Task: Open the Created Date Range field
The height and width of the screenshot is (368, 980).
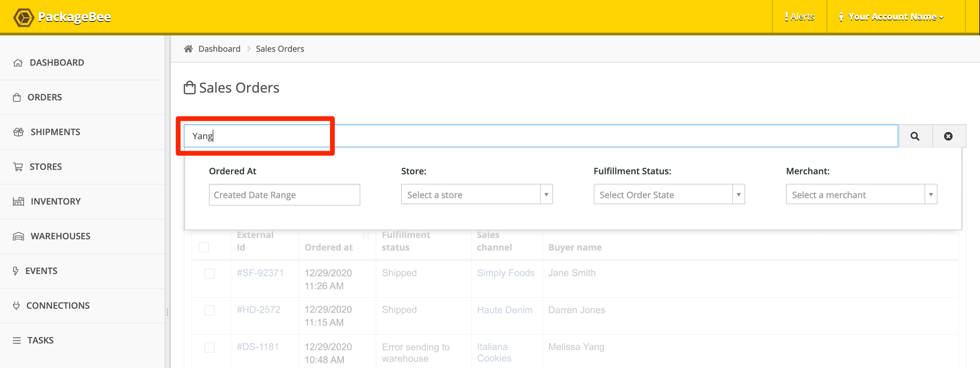Action: (284, 195)
